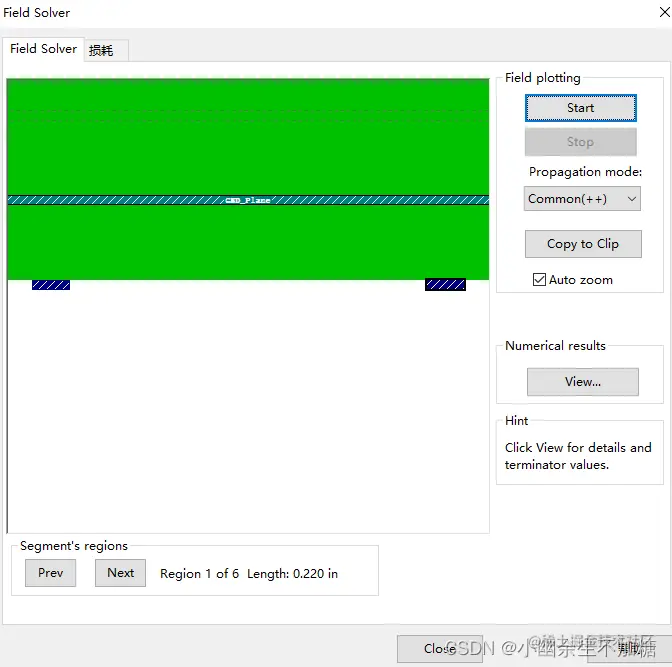This screenshot has width=672, height=667.
Task: Click the Region 1 of 6 text
Action: tap(199, 574)
